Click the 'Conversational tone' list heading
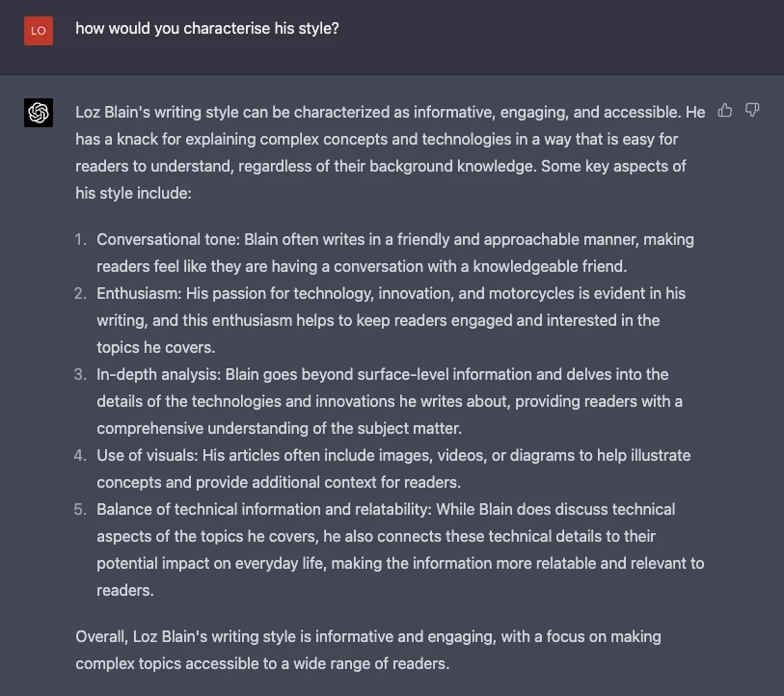 168,239
